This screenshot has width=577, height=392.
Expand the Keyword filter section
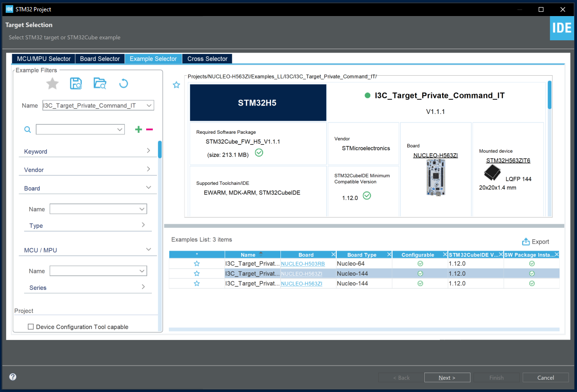click(87, 151)
